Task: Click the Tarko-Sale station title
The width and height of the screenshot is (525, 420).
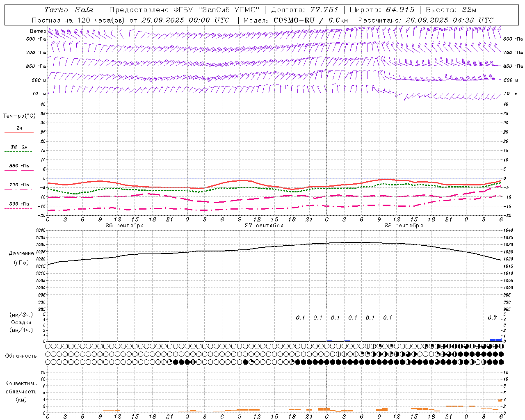Action: point(69,10)
